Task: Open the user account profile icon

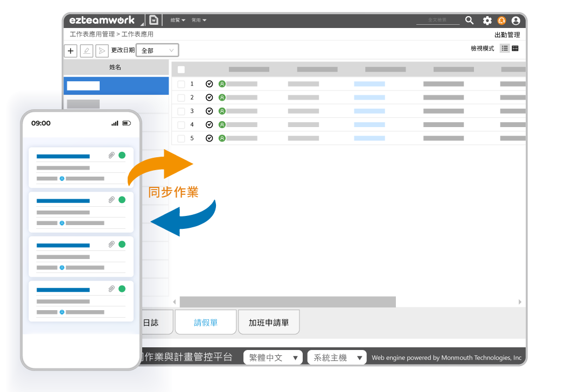Action: pyautogui.click(x=516, y=20)
